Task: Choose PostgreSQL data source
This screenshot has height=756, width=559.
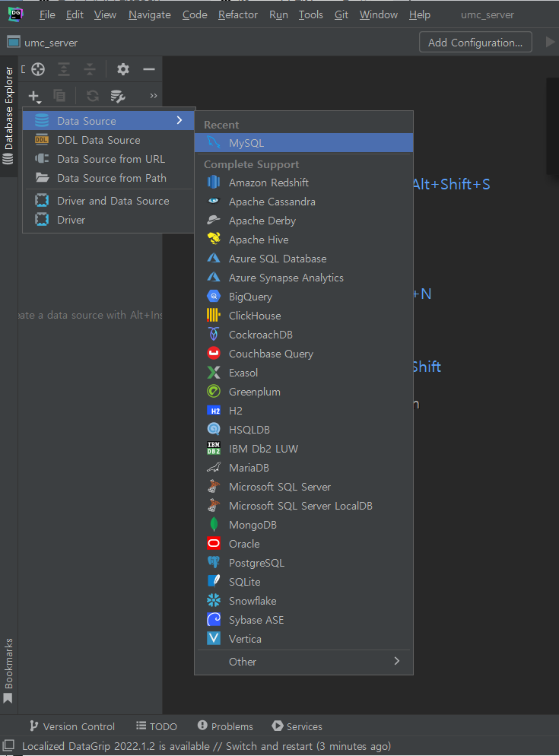Action: coord(304,563)
